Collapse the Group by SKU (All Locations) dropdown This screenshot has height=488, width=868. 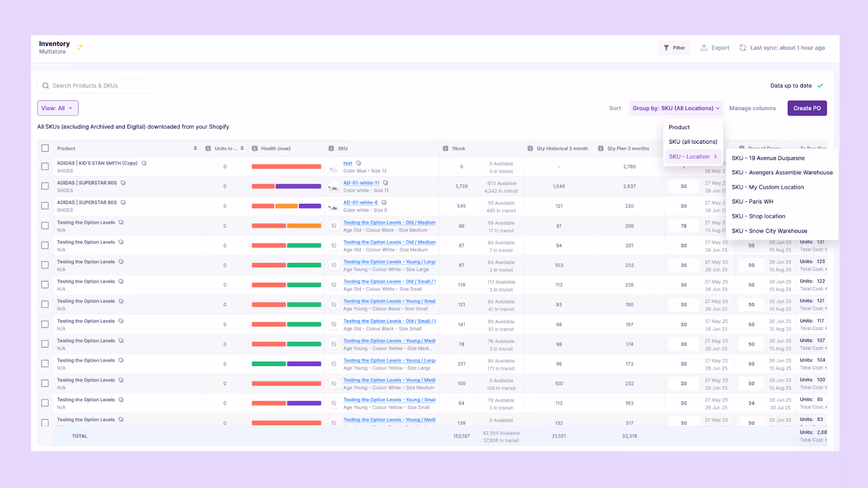click(676, 108)
